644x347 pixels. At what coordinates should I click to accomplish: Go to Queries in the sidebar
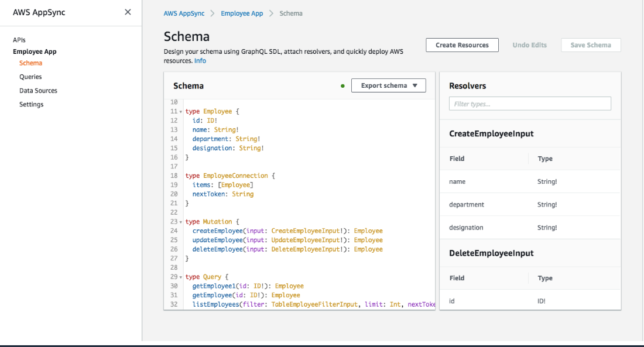30,77
